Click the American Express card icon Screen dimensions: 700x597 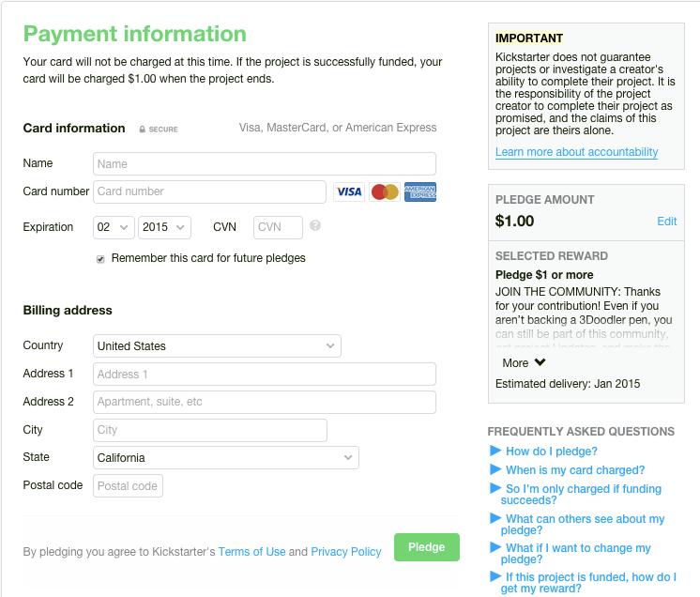[419, 192]
